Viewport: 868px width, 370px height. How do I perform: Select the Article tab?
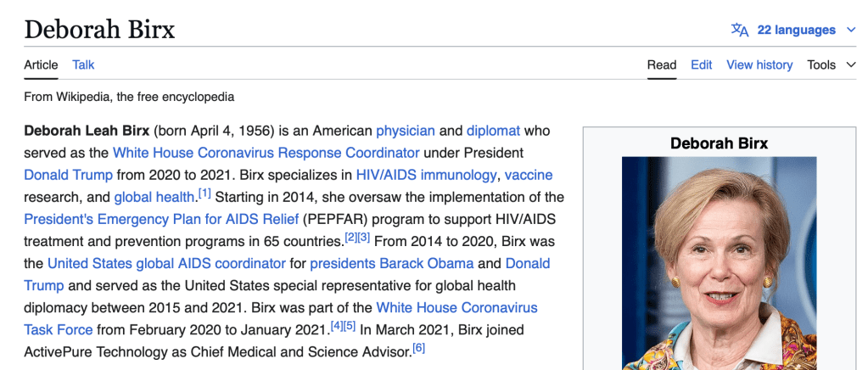coord(41,64)
